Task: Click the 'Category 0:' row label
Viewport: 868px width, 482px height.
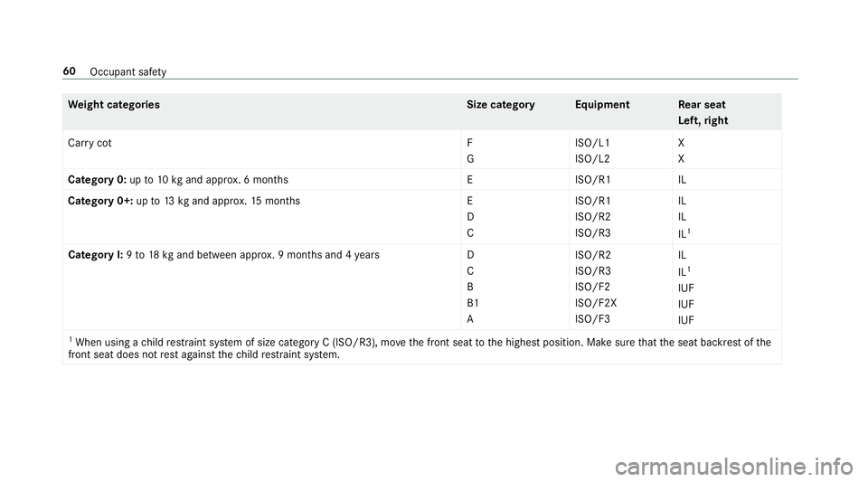Action: 97,180
